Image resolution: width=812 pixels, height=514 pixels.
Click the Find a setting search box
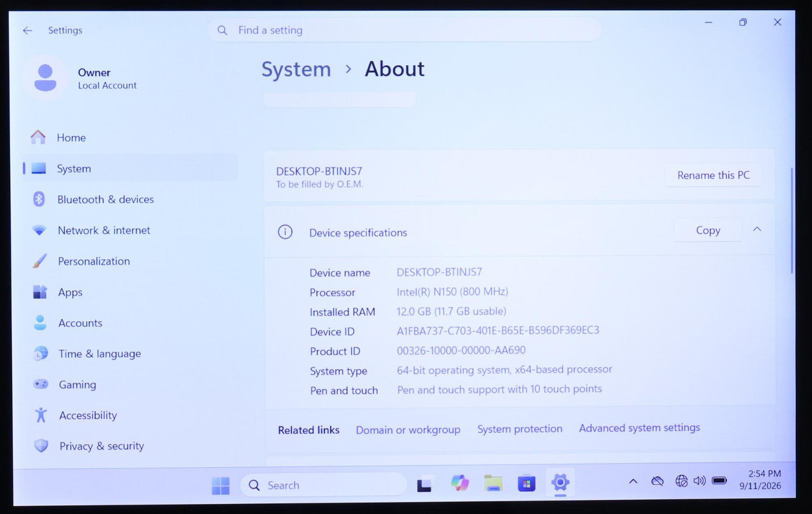[x=404, y=30]
